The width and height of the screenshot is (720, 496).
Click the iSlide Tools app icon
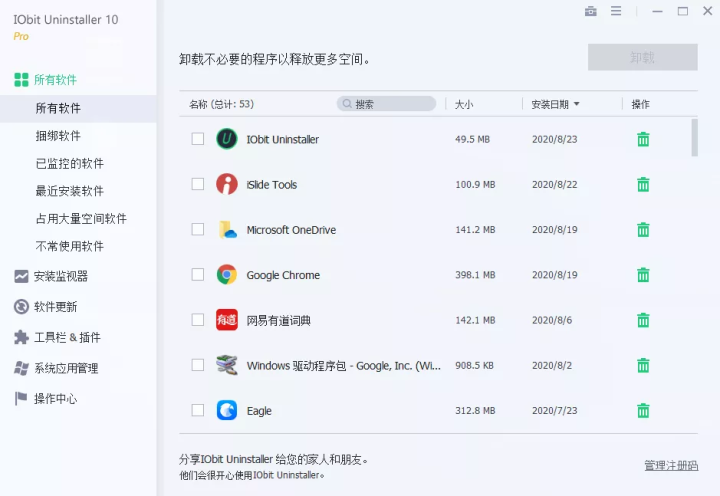(x=227, y=184)
